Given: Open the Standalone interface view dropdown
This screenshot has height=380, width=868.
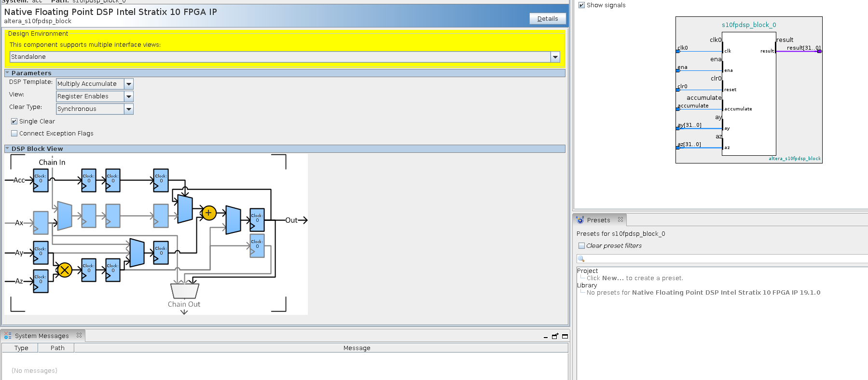Looking at the screenshot, I should [555, 57].
